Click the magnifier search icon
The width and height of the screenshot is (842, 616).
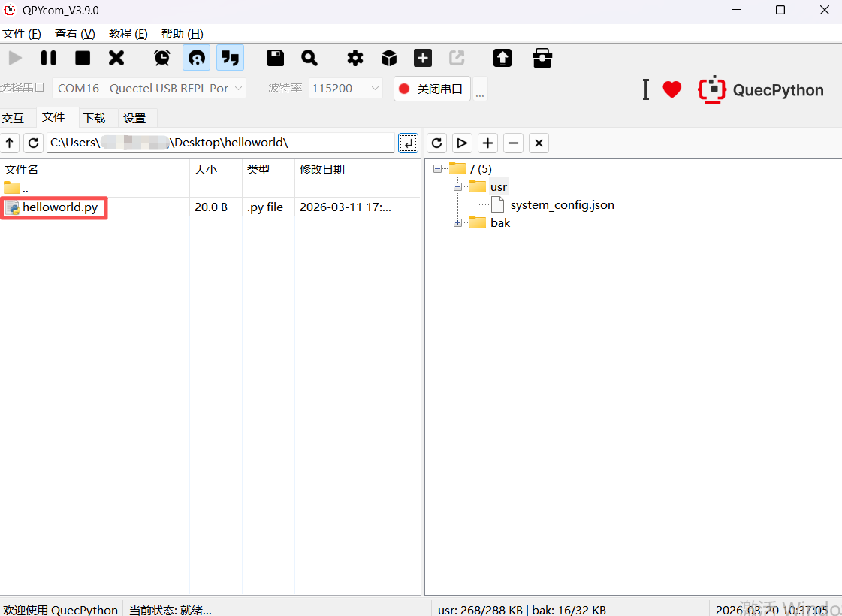tap(309, 58)
